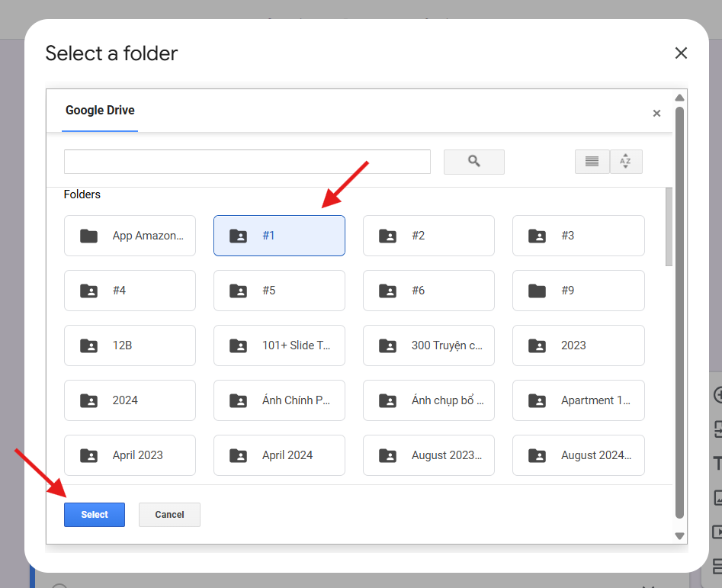This screenshot has height=588, width=722.
Task: Dismiss the Select a folder dialog
Action: [x=681, y=53]
